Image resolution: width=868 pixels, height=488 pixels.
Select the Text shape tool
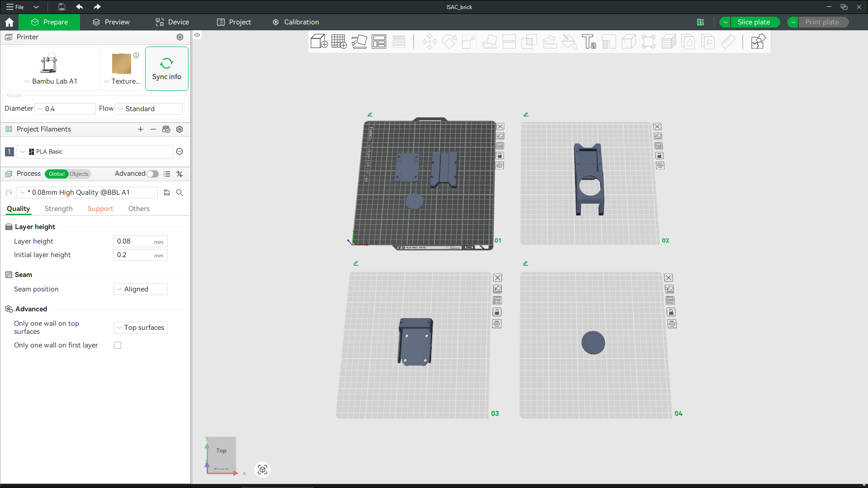[x=589, y=42]
